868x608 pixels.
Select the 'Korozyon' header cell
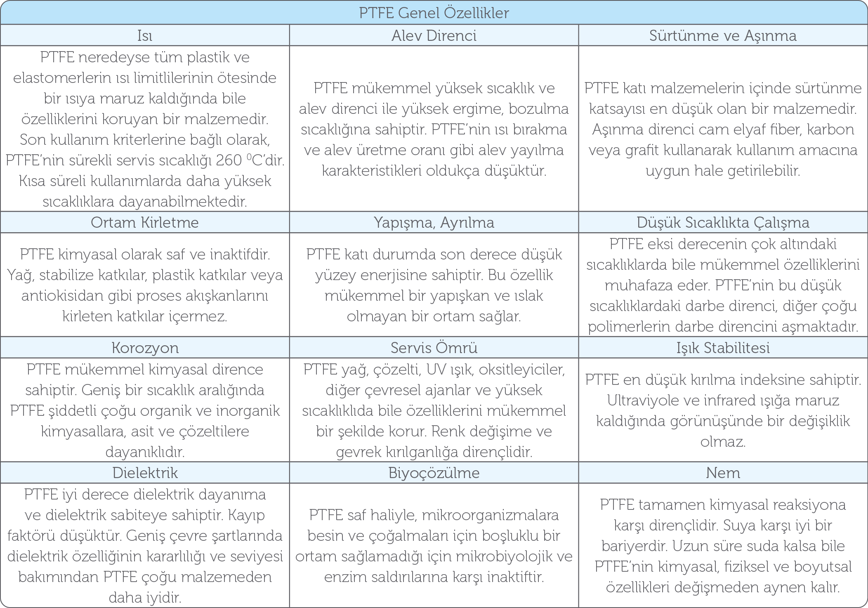[x=145, y=348]
